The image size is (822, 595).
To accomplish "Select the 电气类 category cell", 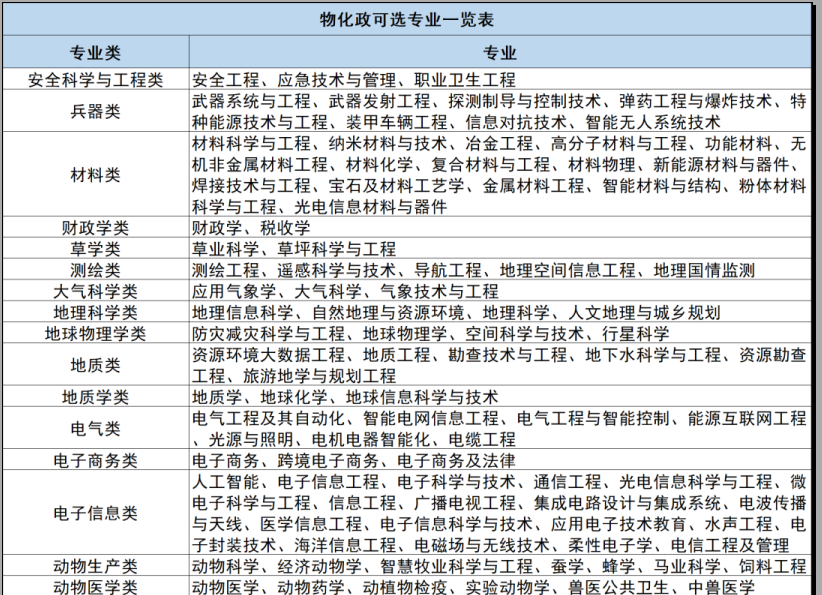I will [x=96, y=428].
